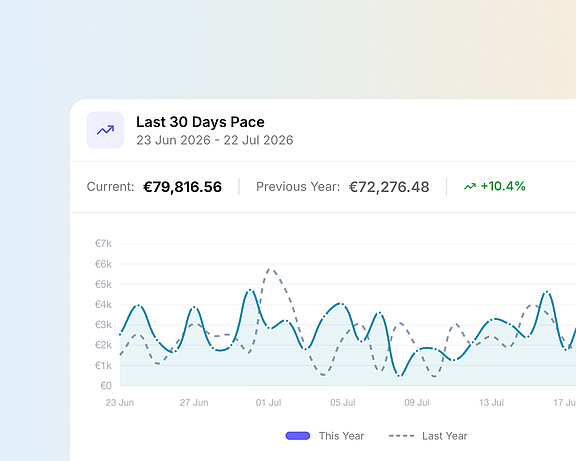576x461 pixels.
Task: Click the This Year peak near 30 Jun
Action: pyautogui.click(x=250, y=290)
